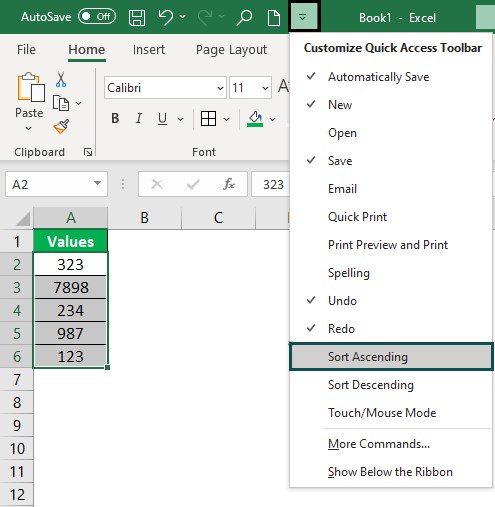
Task: Check Email in Quick Access menu
Action: [391, 189]
